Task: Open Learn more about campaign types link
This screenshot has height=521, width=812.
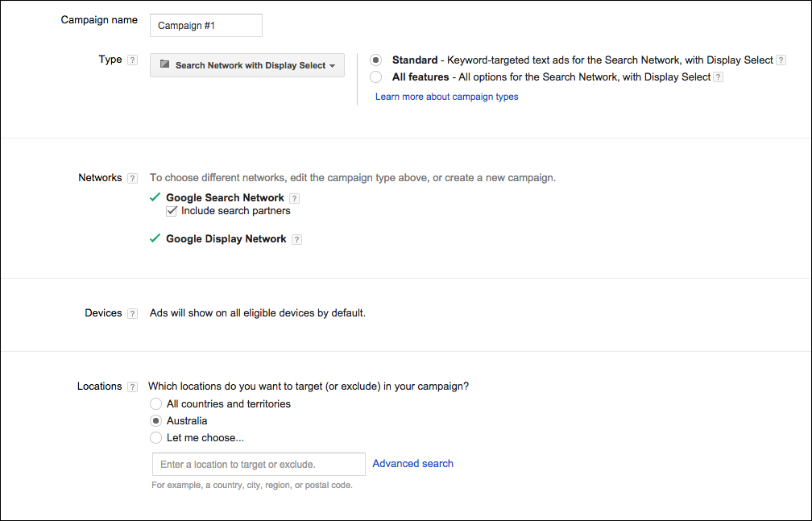Action: pyautogui.click(x=446, y=97)
